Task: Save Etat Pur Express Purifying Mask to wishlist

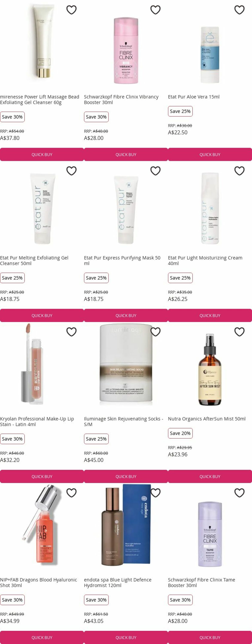Action: 155,171
